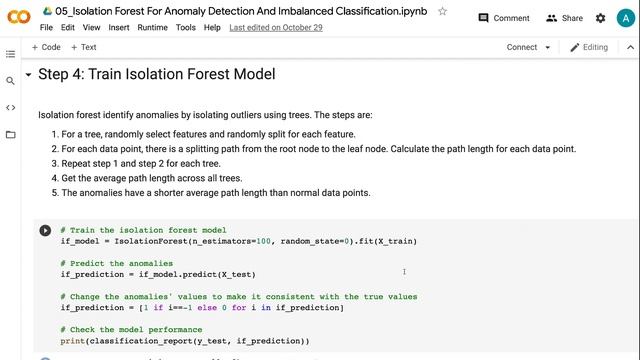
Task: Click list item 'Get the average path length'
Action: click(152, 178)
